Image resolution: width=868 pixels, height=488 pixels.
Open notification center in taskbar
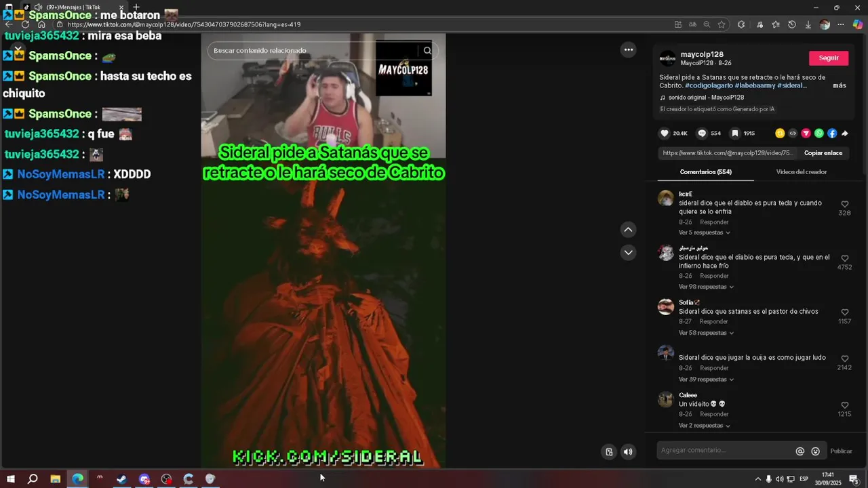point(854,479)
